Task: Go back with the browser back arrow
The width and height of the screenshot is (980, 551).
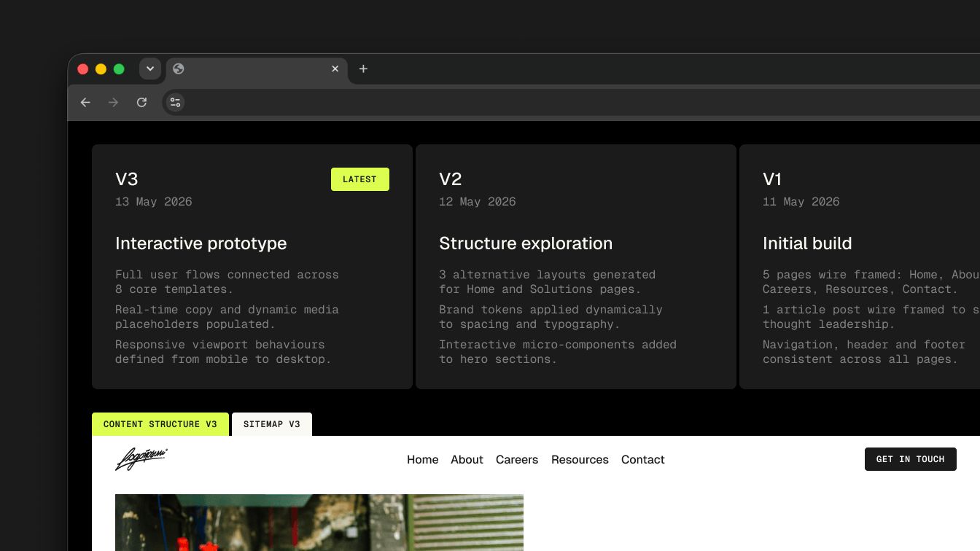Action: 85,103
